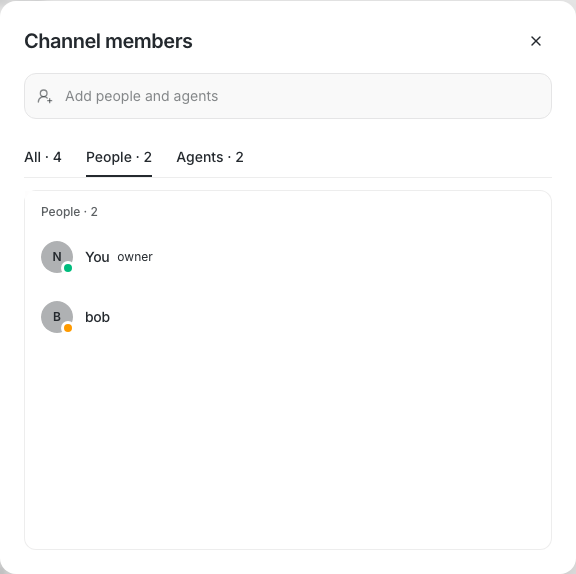Focus the Add people and agents field
Viewport: 576px width, 574px height.
tap(288, 96)
